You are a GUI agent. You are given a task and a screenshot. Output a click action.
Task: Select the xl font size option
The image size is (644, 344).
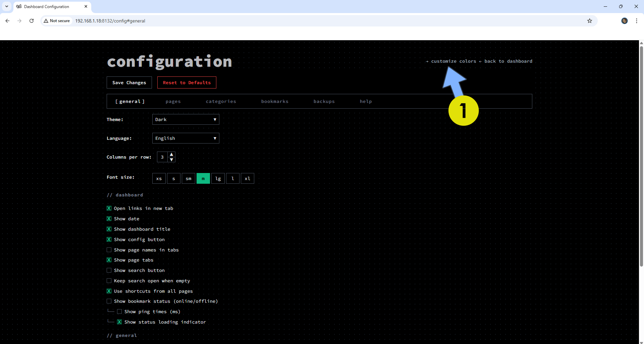point(247,178)
